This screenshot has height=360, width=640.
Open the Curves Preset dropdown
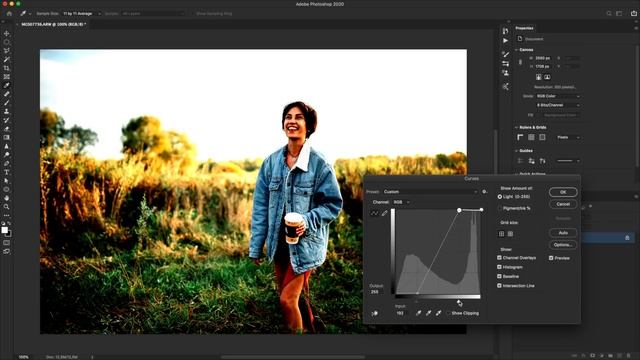(x=430, y=192)
